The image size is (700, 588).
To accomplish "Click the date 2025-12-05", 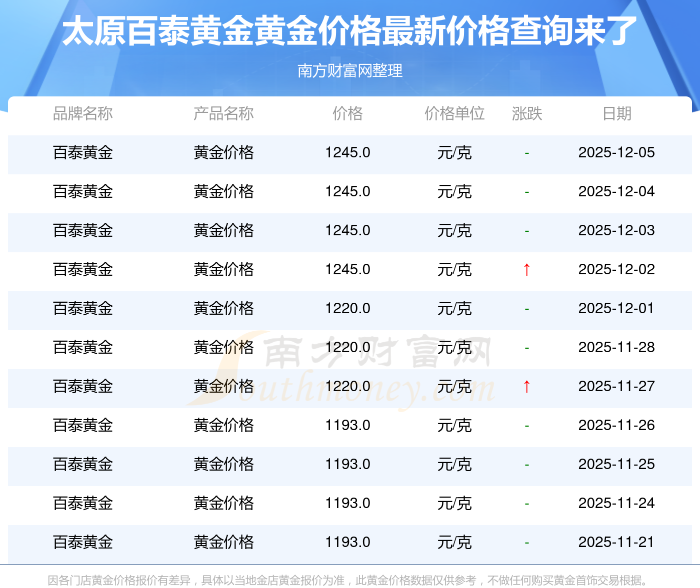I will 616,153.
